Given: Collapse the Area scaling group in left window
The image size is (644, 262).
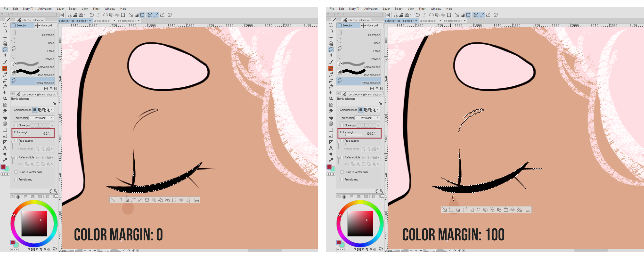Looking at the screenshot, I should 13,142.
